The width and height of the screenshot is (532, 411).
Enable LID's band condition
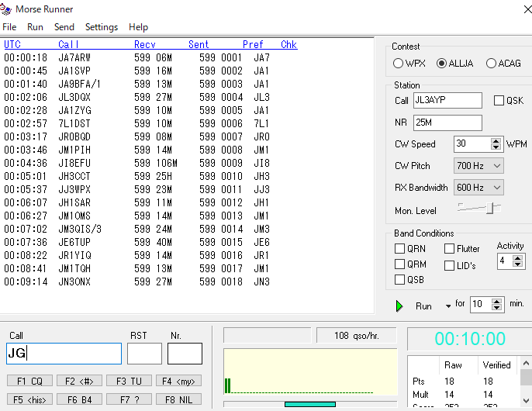[449, 265]
